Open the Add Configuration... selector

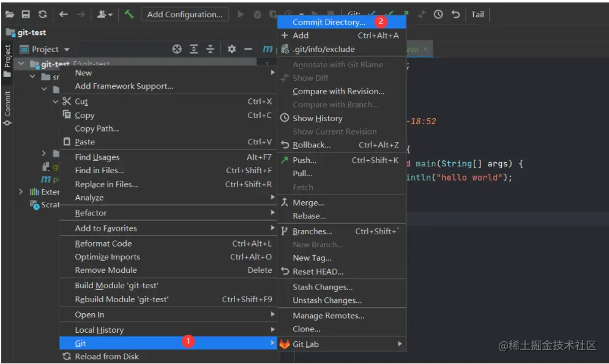185,14
